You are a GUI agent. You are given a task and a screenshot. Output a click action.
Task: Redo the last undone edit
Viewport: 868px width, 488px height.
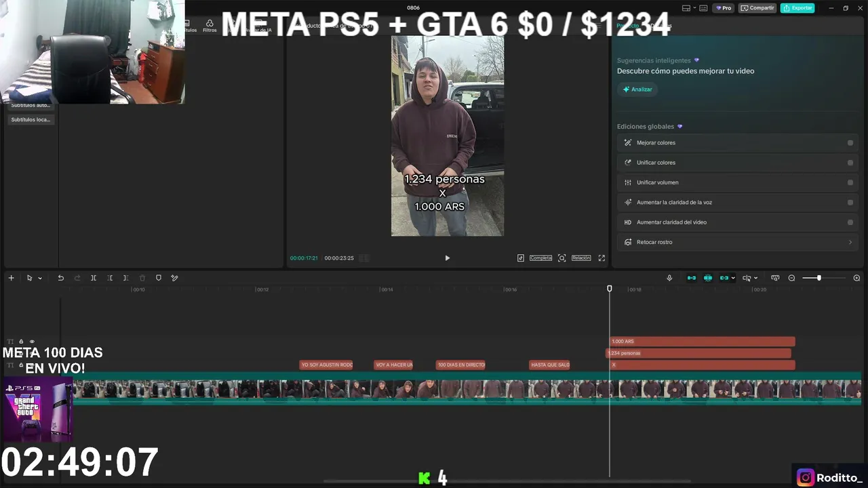77,278
